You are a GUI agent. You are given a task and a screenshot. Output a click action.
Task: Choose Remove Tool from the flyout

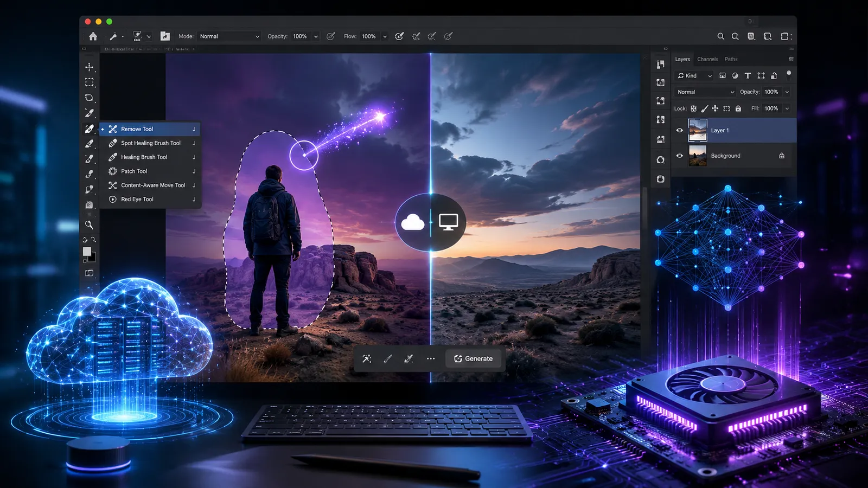coord(150,129)
